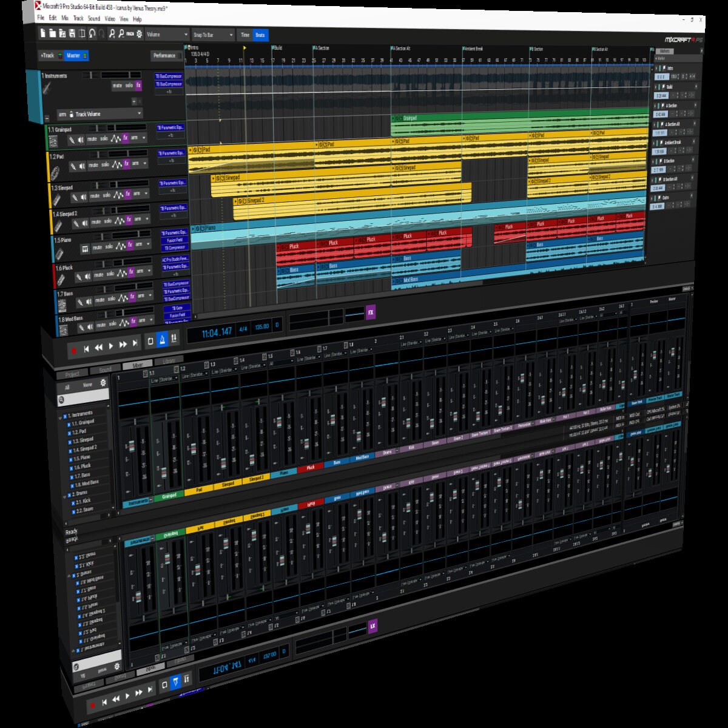
Task: Click the speaker icon on the 1.6 Pluck track
Action: coord(89,276)
